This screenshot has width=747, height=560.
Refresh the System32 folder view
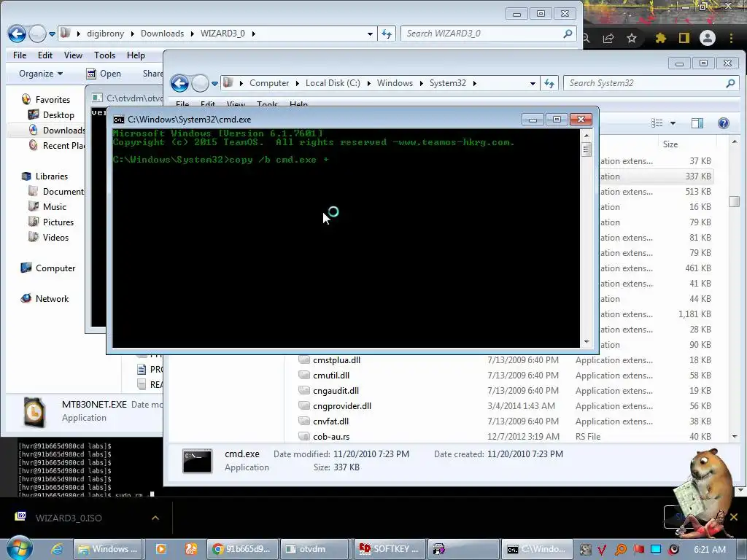[550, 83]
